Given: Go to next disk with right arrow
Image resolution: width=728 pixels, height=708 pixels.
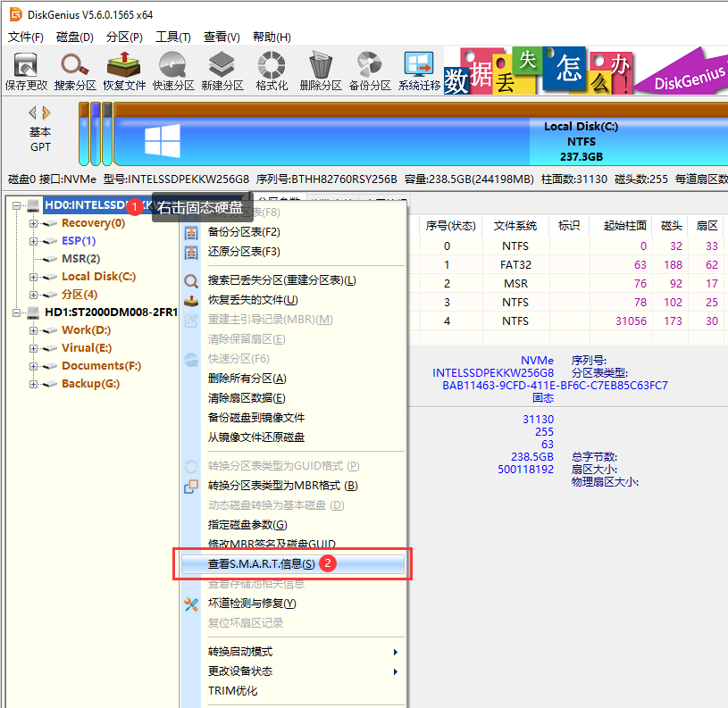Looking at the screenshot, I should (46, 112).
